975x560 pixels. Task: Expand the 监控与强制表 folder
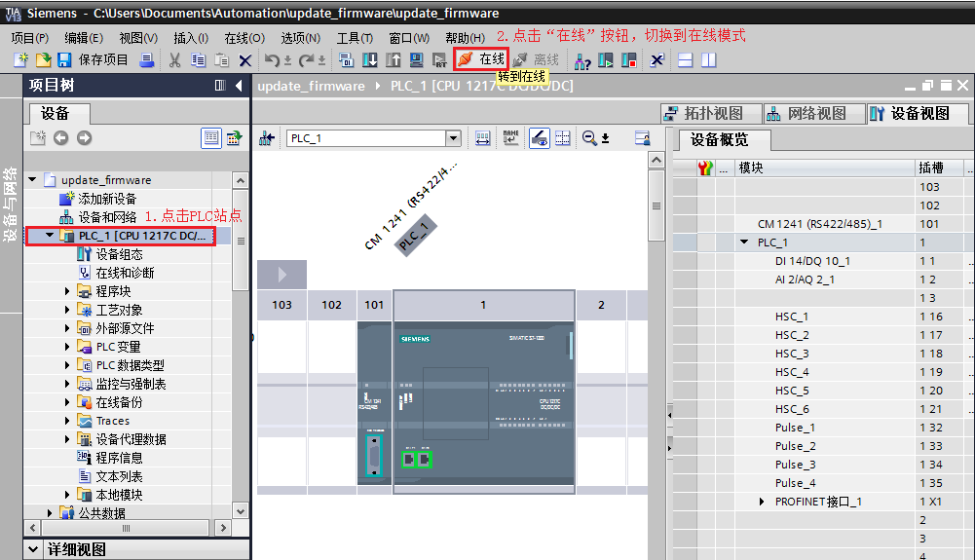pyautogui.click(x=67, y=384)
